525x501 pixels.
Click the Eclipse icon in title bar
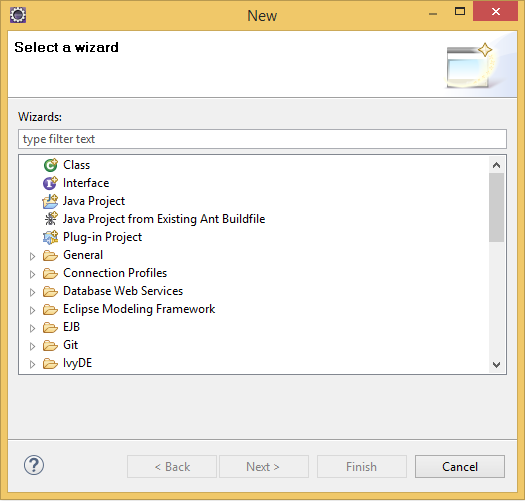click(x=18, y=15)
